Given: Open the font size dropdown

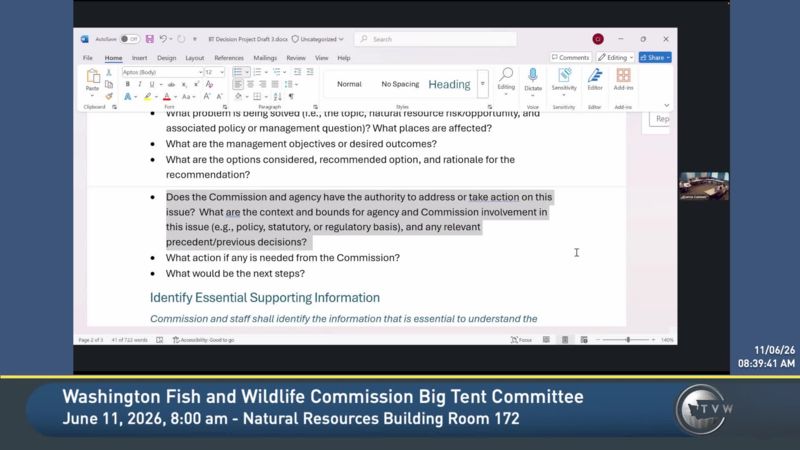Looking at the screenshot, I should tap(222, 72).
